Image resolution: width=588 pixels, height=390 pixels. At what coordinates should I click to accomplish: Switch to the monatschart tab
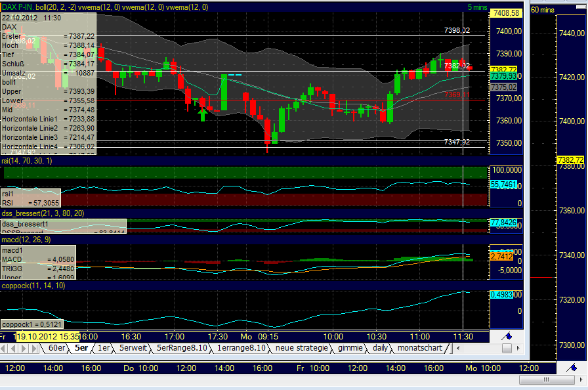[x=420, y=348]
